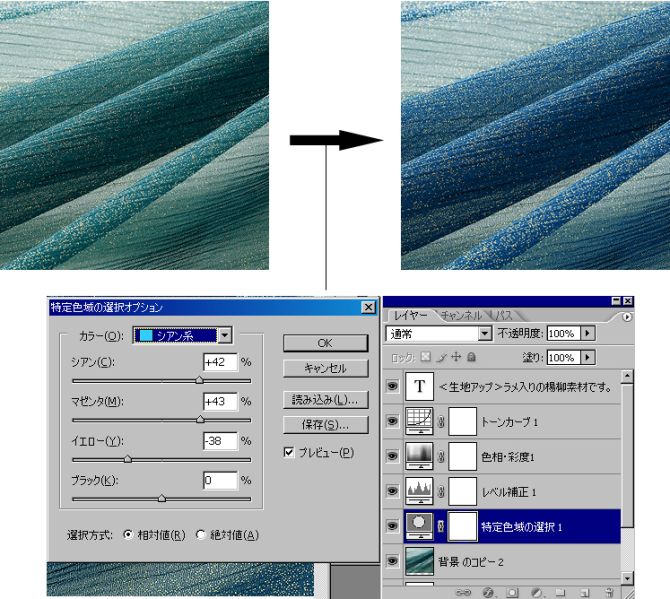Screen dimensions: 670x599
Task: Select the 背景 のコピー 2 layer thumbnail
Action: 419,561
